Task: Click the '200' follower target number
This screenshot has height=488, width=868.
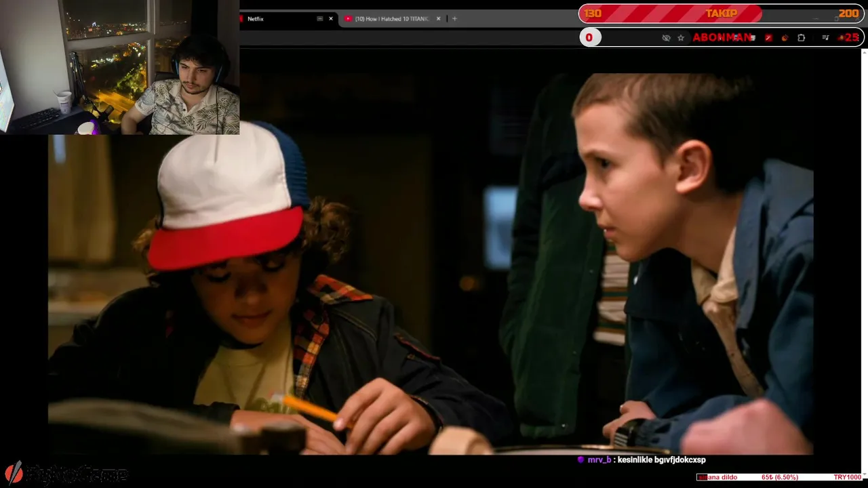Action: (848, 14)
